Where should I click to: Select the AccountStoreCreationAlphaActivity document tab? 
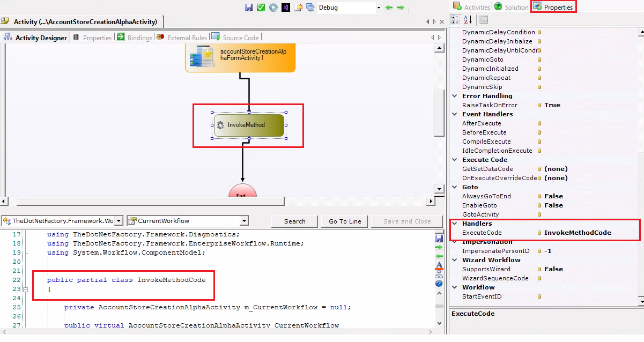pos(81,21)
